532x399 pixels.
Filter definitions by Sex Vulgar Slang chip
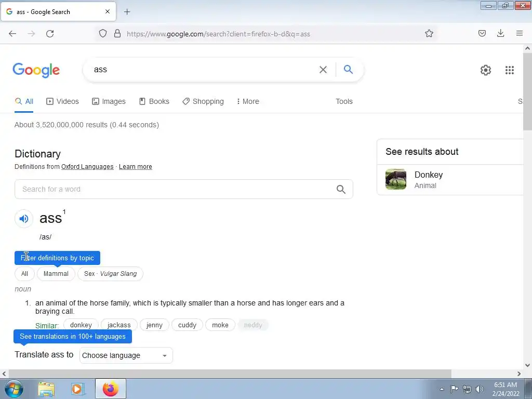pyautogui.click(x=110, y=274)
